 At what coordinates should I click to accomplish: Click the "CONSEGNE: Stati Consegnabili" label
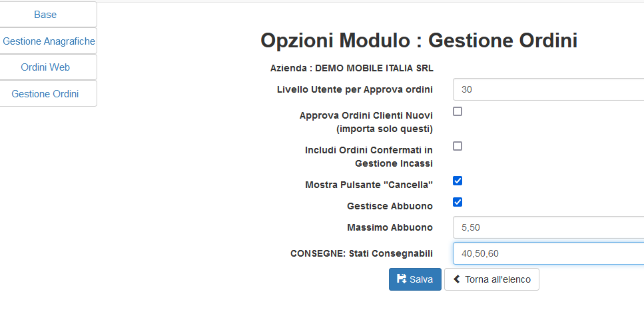point(361,253)
